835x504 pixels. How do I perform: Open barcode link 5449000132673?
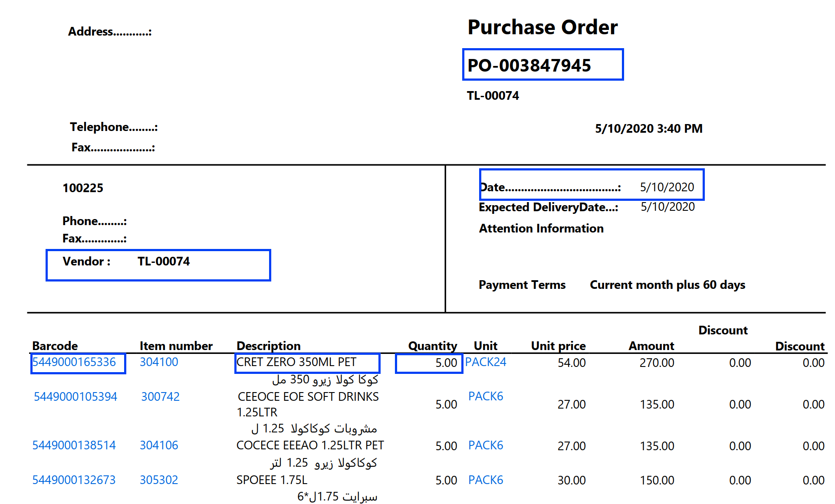pos(74,480)
